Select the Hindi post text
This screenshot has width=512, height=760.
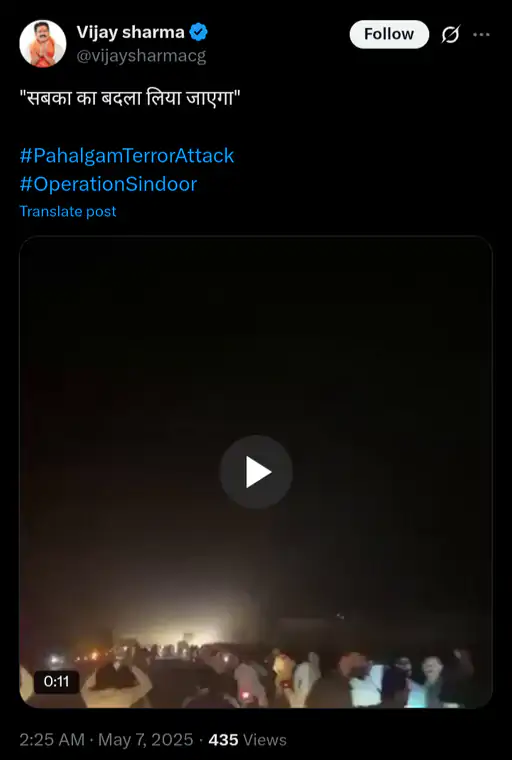(130, 99)
